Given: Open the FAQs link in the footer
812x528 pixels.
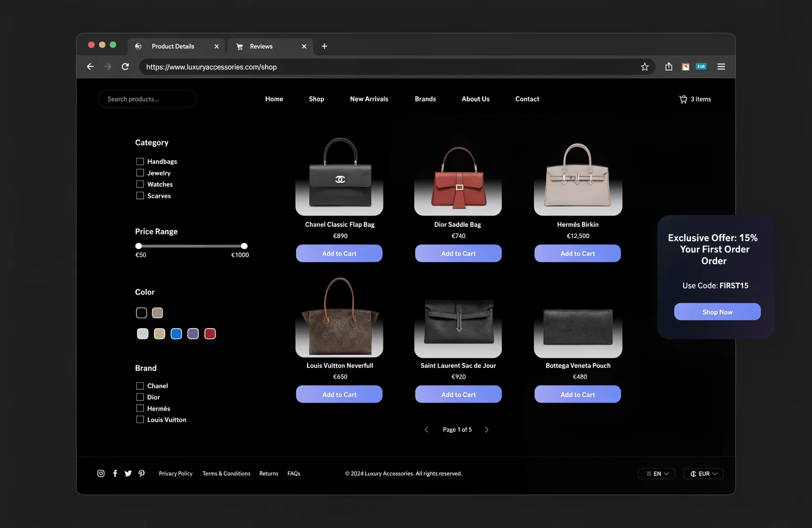Looking at the screenshot, I should click(294, 474).
